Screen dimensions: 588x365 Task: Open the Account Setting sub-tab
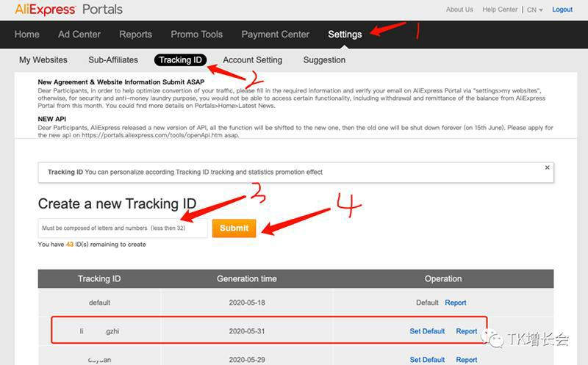(252, 59)
